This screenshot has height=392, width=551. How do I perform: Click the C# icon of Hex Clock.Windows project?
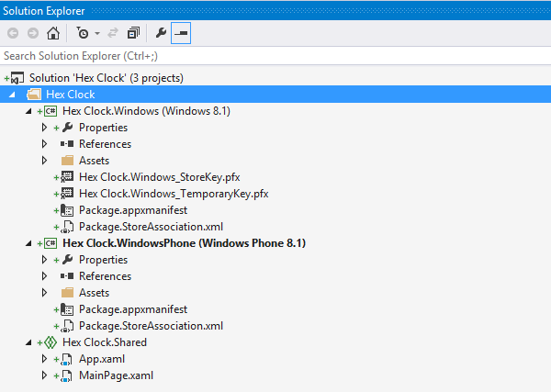point(51,111)
